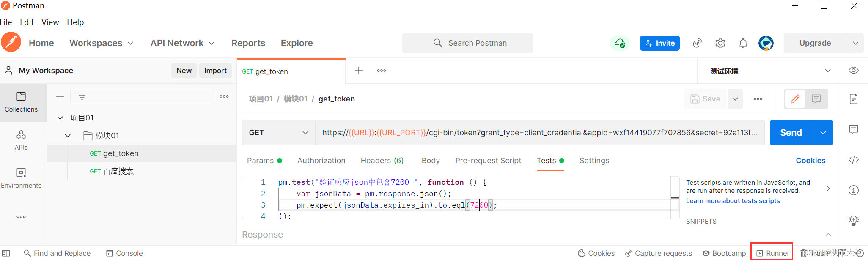Expand the Response pane
Screen dimensions: 868x260
tap(828, 235)
